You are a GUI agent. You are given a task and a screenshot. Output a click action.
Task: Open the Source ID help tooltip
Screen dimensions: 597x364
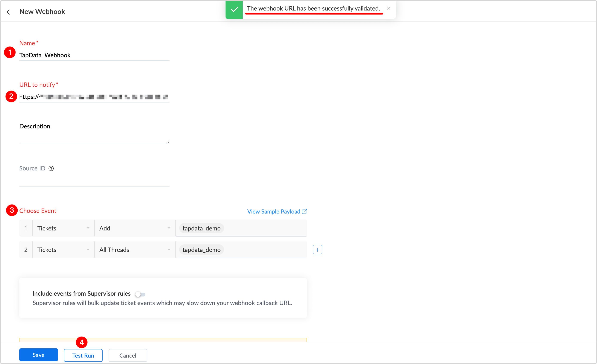[x=51, y=168]
